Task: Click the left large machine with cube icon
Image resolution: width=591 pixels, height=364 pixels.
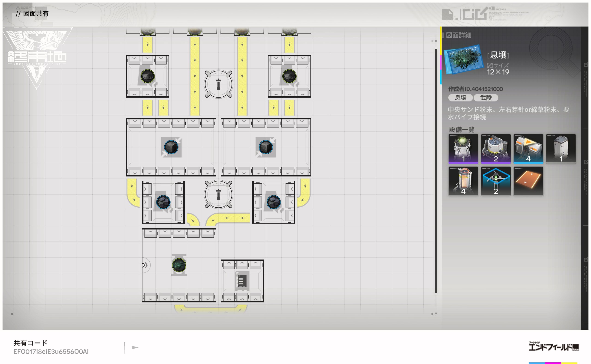Action: pyautogui.click(x=171, y=147)
